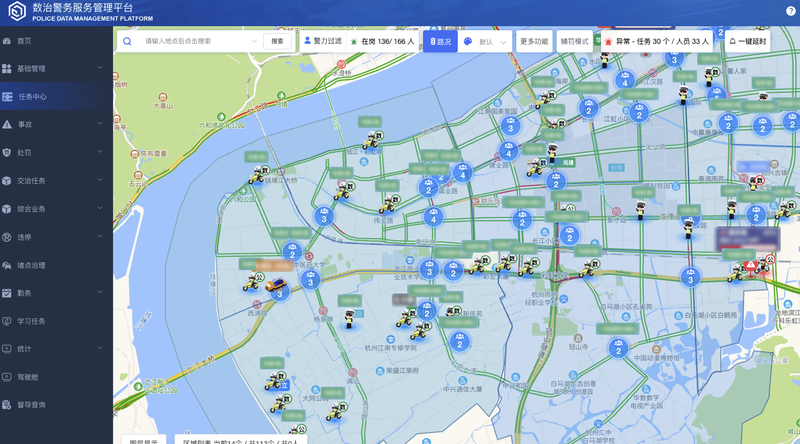Screen dimensions: 800x444
Task: Open the 默认 theme dropdown
Action: click(485, 41)
